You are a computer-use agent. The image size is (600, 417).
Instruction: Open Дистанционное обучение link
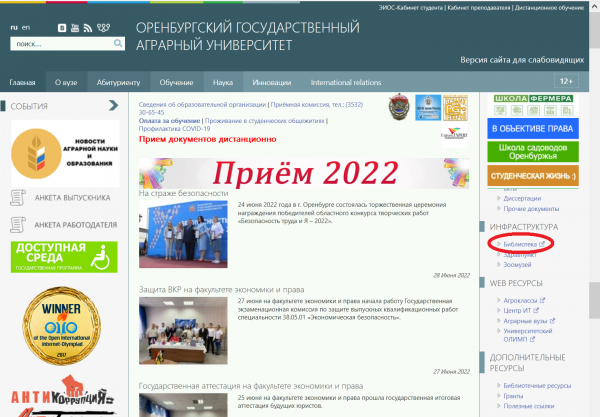[x=549, y=8]
